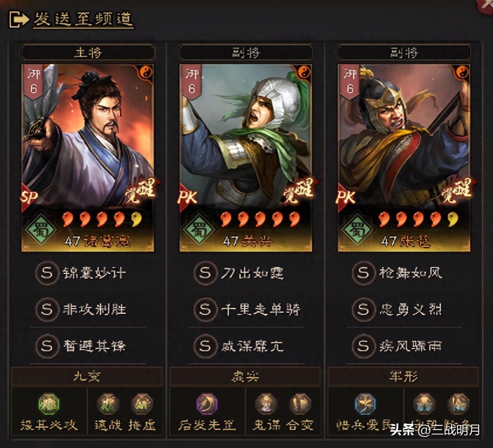This screenshot has width=493, height=448.
Task: Click the 掩虚 tactic icon
Action: click(x=142, y=404)
